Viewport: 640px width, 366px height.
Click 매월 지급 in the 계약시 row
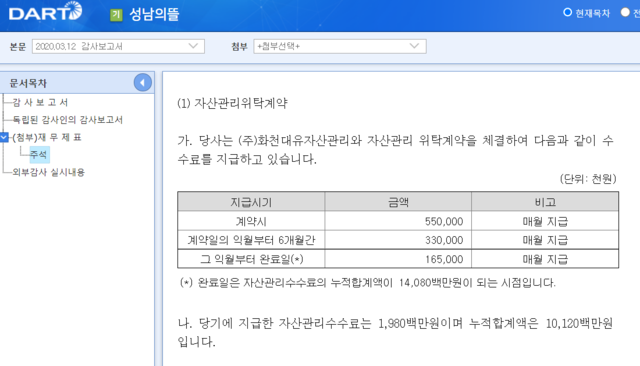coord(545,221)
